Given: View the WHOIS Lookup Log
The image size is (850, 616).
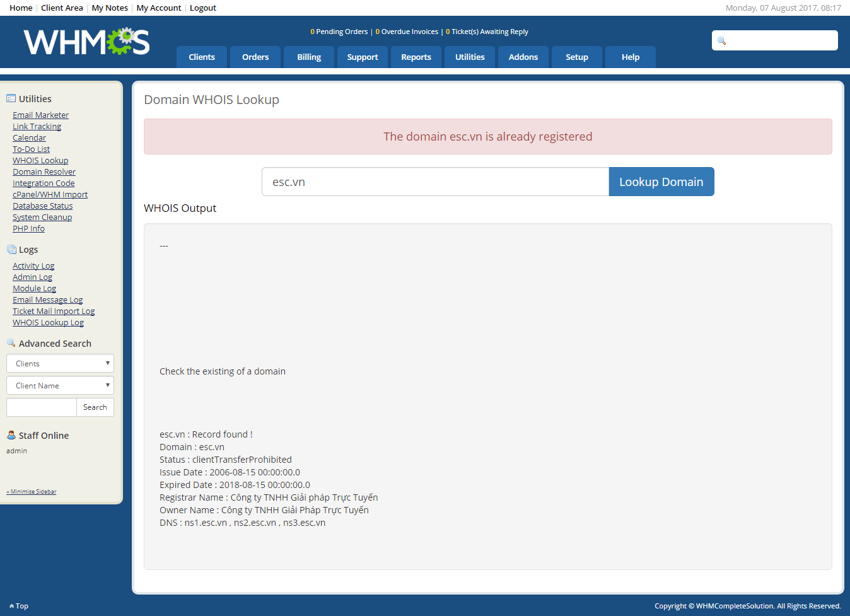Looking at the screenshot, I should pos(48,322).
